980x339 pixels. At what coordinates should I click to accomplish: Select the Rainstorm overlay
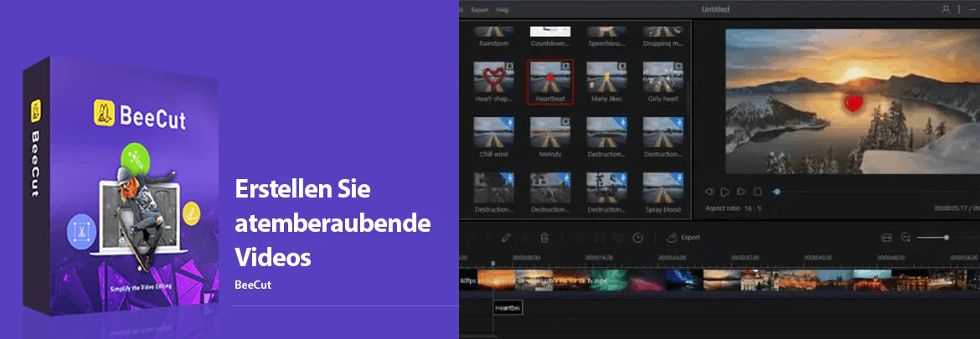[x=493, y=37]
